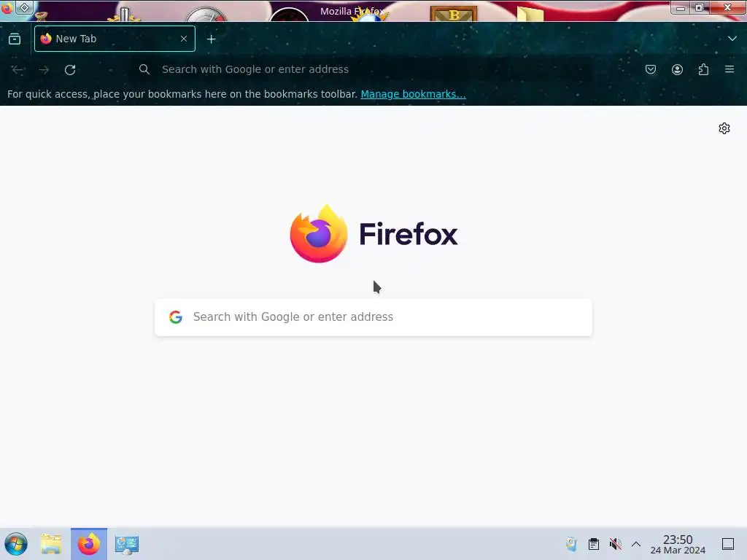Screen dimensions: 747x560
Task: Open the file manager taskbar icon
Action: pos(51,544)
